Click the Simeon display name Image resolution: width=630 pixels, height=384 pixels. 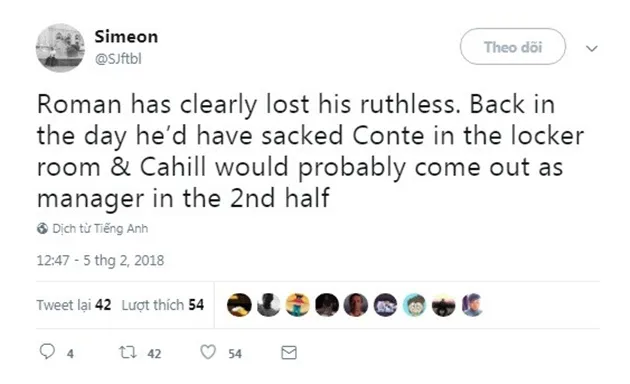[x=126, y=37]
